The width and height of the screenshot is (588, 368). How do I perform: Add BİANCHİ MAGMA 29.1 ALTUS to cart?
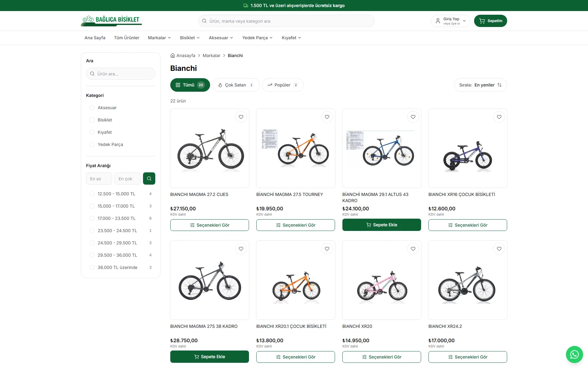click(382, 225)
